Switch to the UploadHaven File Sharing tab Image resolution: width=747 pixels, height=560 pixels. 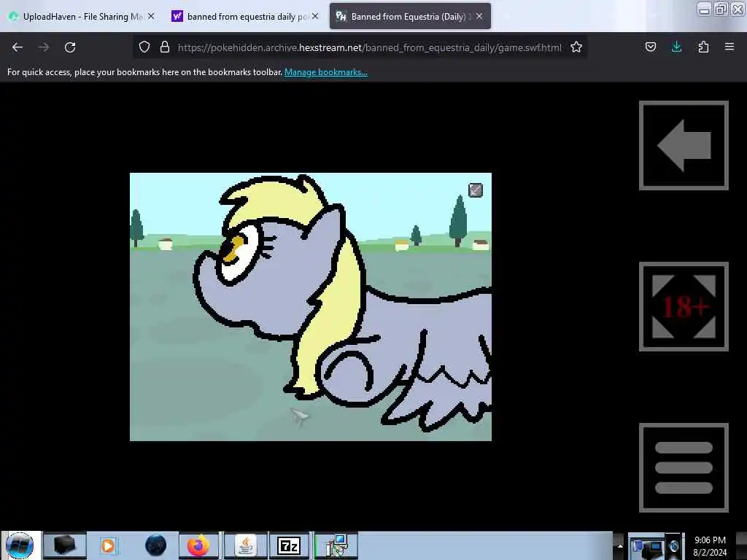click(82, 17)
